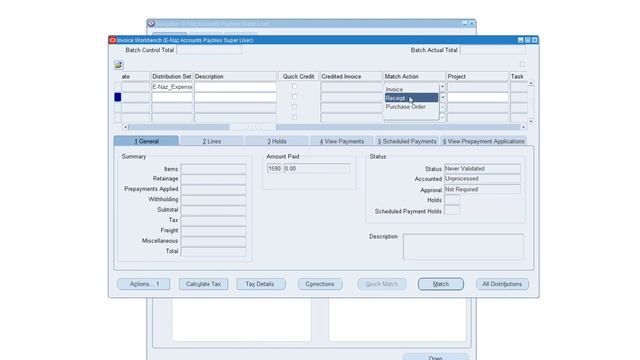
Task: Click Distribution Set cell with E-Naz_Expense
Action: [172, 87]
